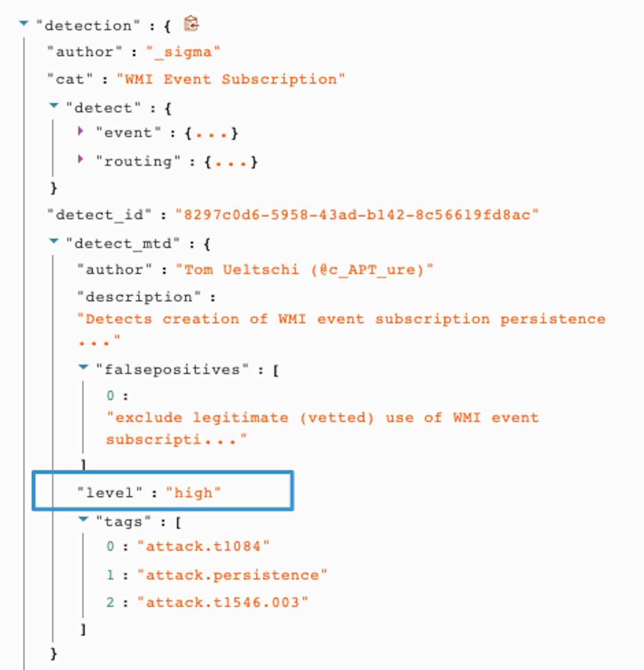Viewport: 644px width, 670px height.
Task: Click the "Tom Ueltschi (@c_APT_ure)" author value
Action: (x=304, y=269)
